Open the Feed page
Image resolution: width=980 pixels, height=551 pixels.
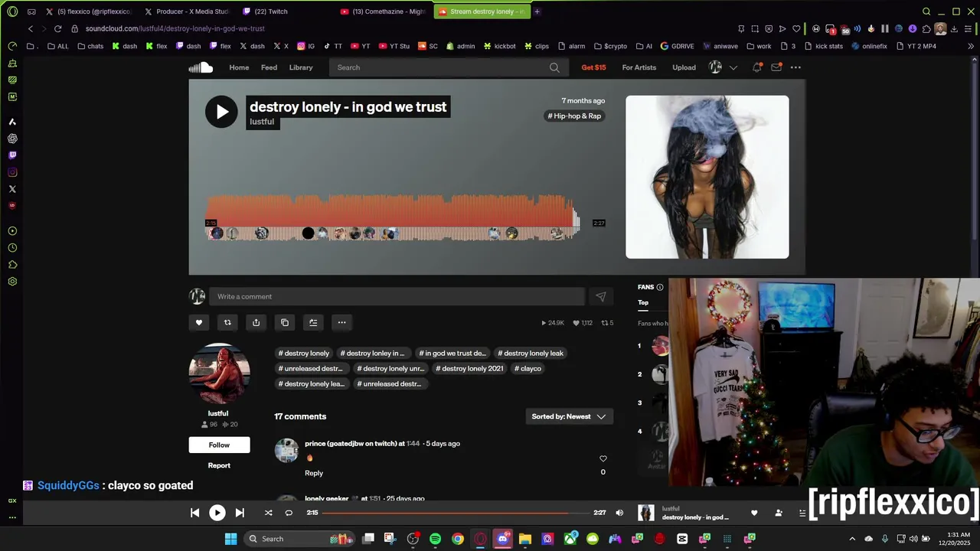pyautogui.click(x=269, y=67)
